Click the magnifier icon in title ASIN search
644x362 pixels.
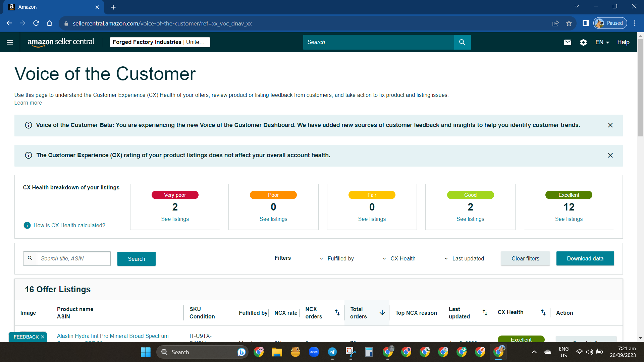point(30,258)
